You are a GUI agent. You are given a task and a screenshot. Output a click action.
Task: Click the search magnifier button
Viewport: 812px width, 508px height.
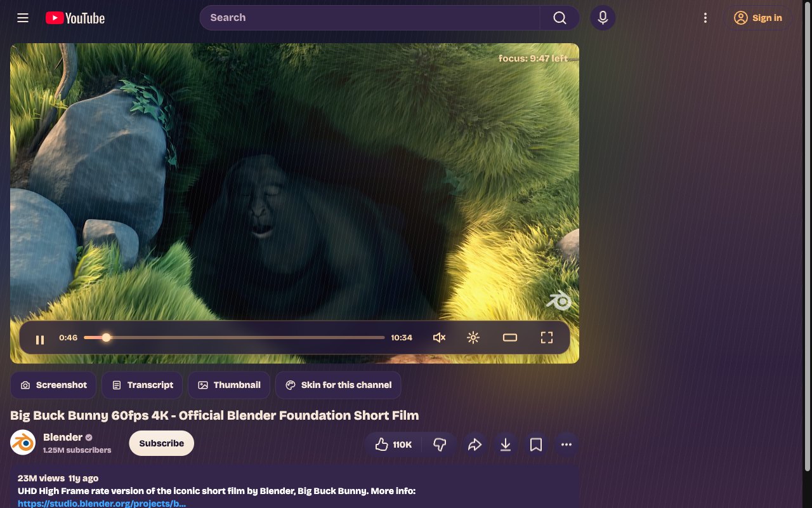tap(560, 18)
